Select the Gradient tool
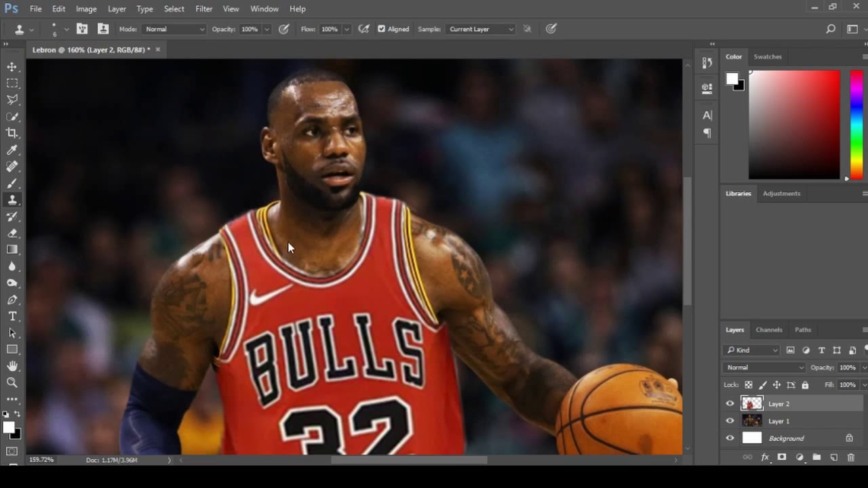Image resolution: width=868 pixels, height=488 pixels. (12, 249)
